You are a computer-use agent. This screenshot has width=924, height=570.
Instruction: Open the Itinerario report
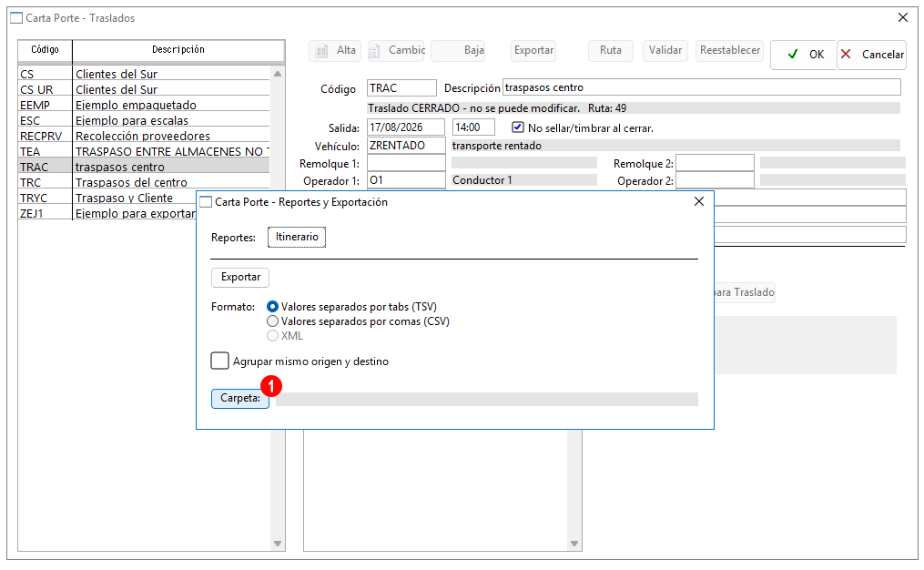[x=297, y=237]
